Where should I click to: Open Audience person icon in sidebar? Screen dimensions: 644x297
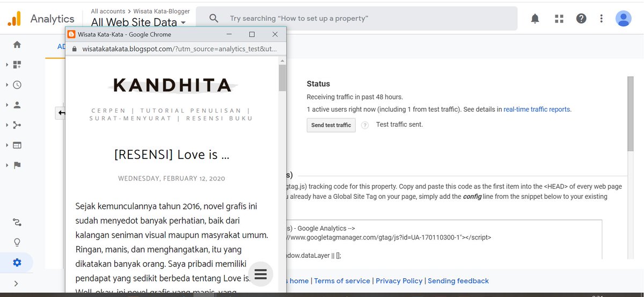pyautogui.click(x=17, y=105)
